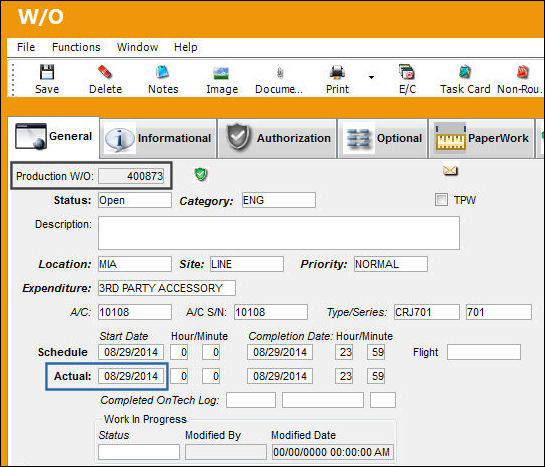Click the green shield icon

click(201, 174)
